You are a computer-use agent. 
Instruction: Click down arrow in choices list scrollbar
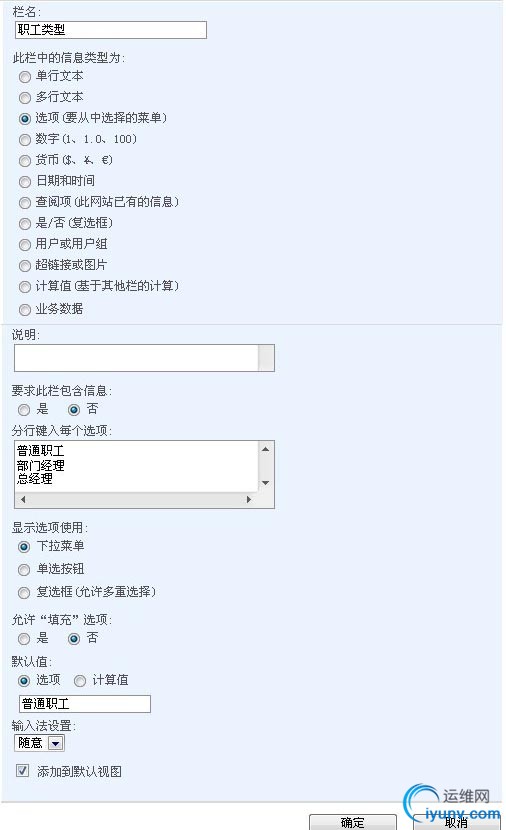[x=266, y=483]
